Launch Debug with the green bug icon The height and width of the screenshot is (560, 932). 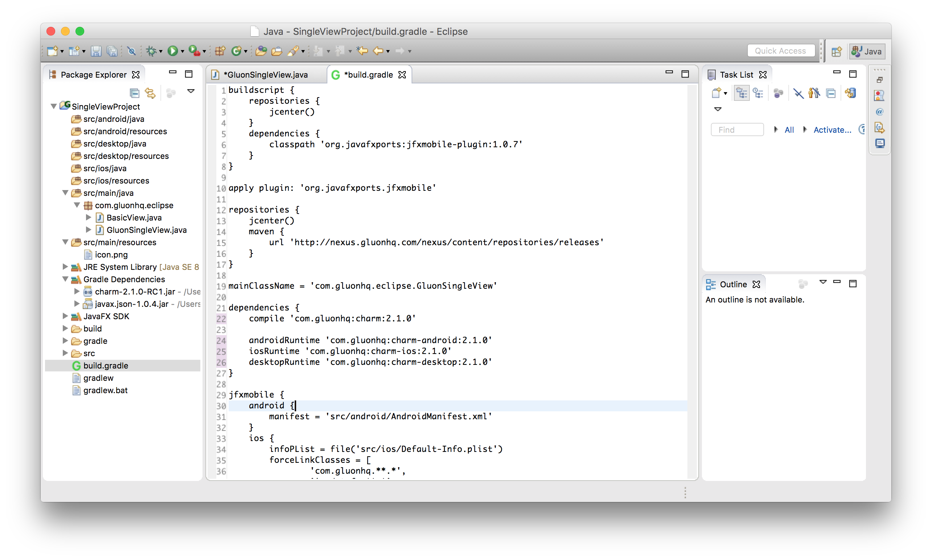pos(151,50)
